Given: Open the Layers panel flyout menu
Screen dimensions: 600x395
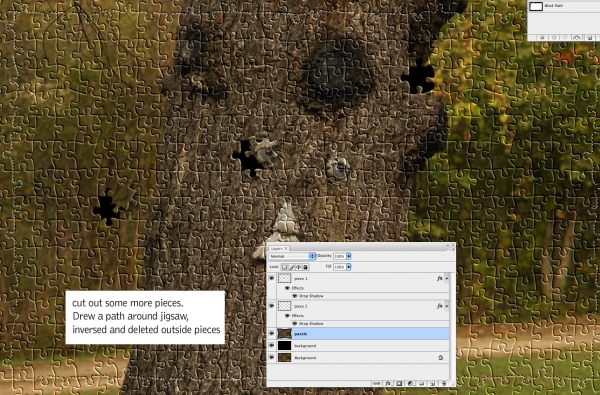Looking at the screenshot, I should 452,250.
